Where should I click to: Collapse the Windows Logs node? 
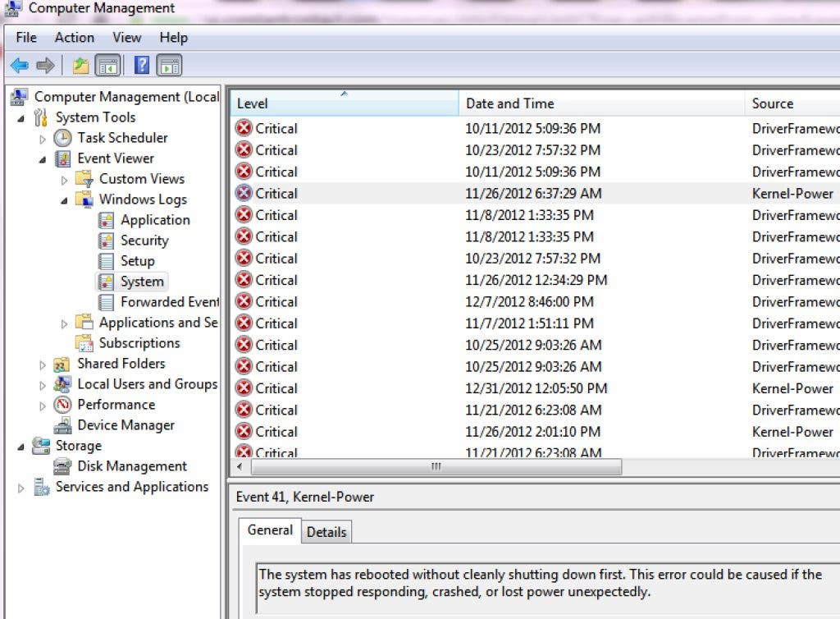coord(64,200)
